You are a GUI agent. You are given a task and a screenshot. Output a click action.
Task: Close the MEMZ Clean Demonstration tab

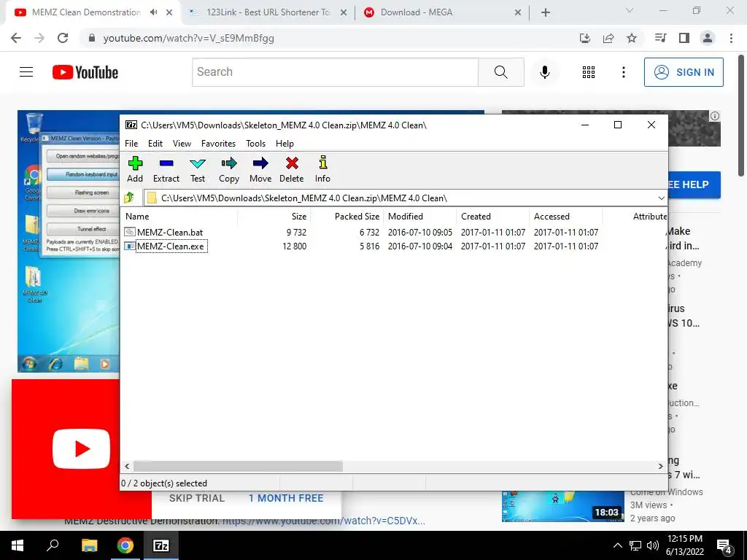pos(169,12)
